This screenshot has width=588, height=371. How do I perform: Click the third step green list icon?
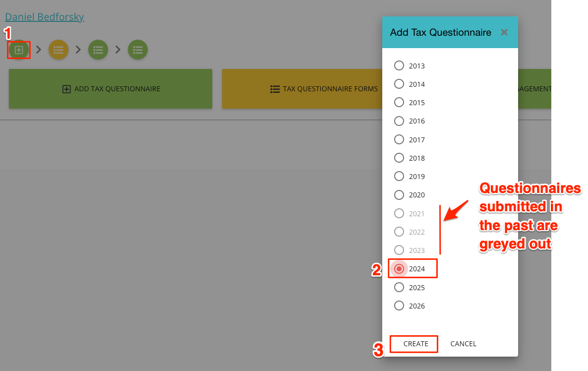pos(98,50)
